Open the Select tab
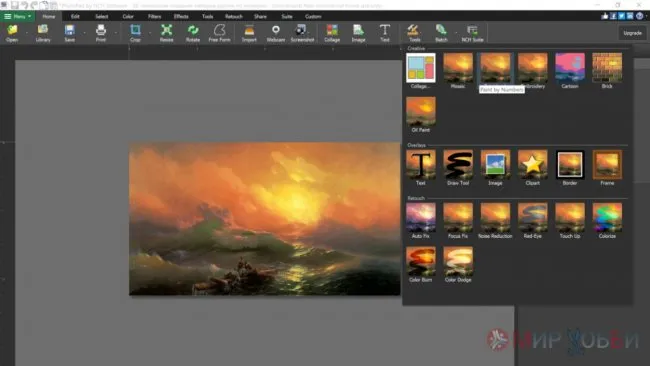Screen dimensions: 650x366 (102, 17)
